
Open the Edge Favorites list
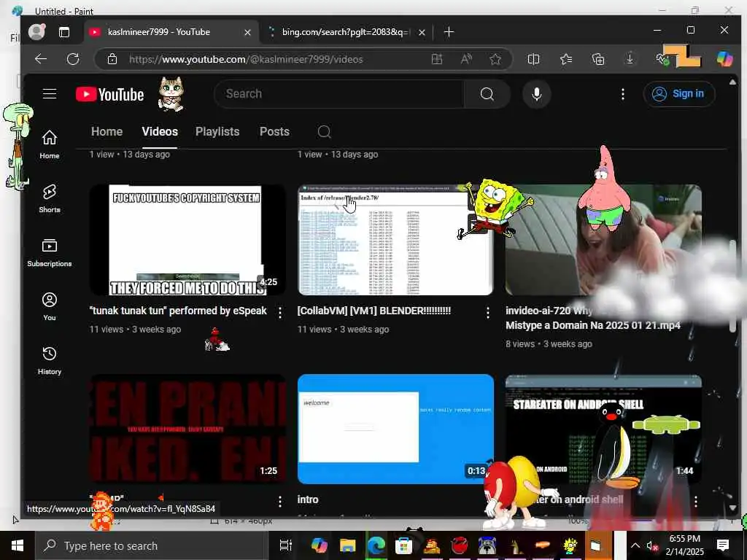pyautogui.click(x=566, y=59)
